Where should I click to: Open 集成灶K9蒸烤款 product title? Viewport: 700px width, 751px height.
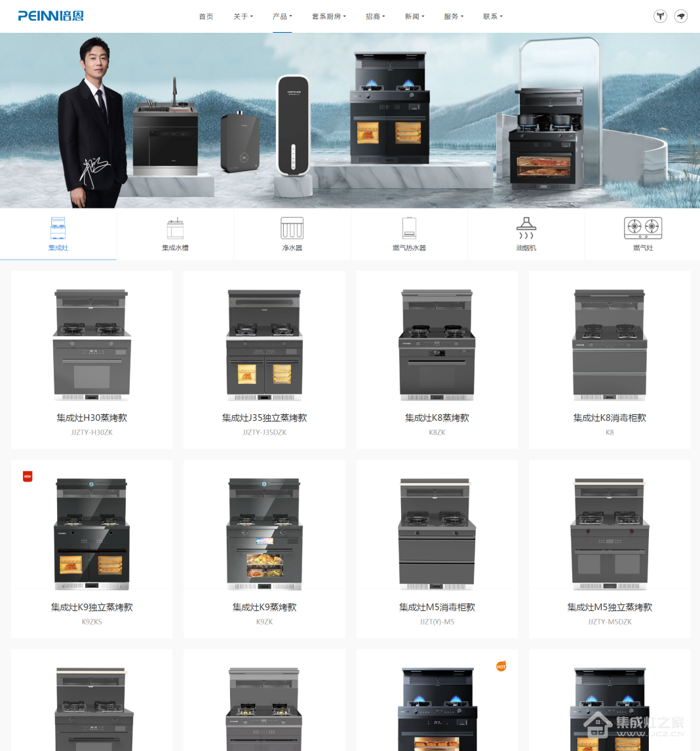click(265, 607)
